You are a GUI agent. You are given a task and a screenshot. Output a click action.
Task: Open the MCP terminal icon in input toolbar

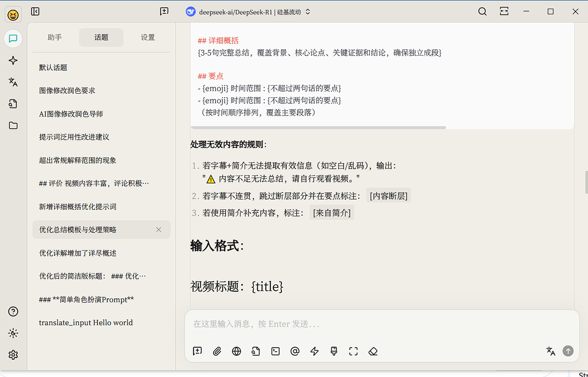[275, 351]
